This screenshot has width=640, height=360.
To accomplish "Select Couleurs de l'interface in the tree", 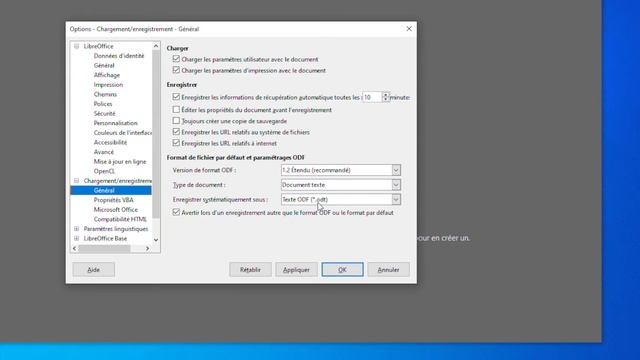I will [x=122, y=133].
